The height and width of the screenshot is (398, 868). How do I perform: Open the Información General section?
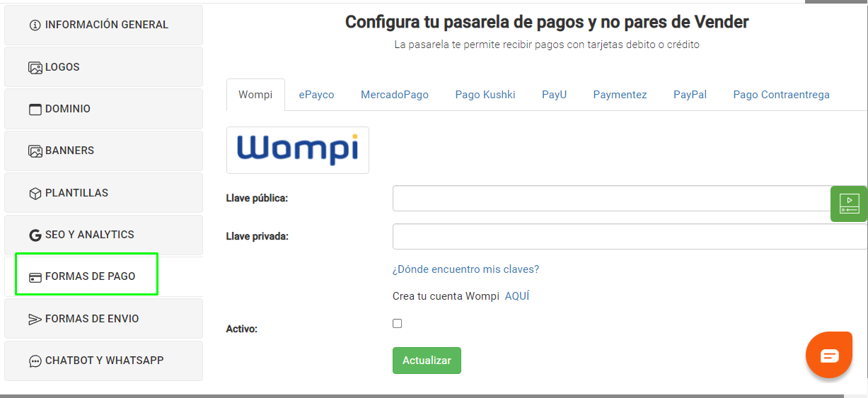[x=103, y=25]
